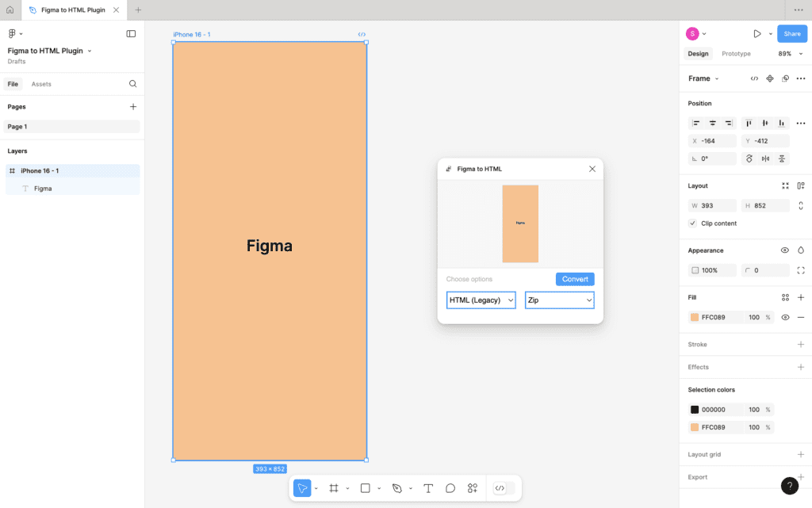
Task: Select the Pen tool
Action: coord(397,488)
